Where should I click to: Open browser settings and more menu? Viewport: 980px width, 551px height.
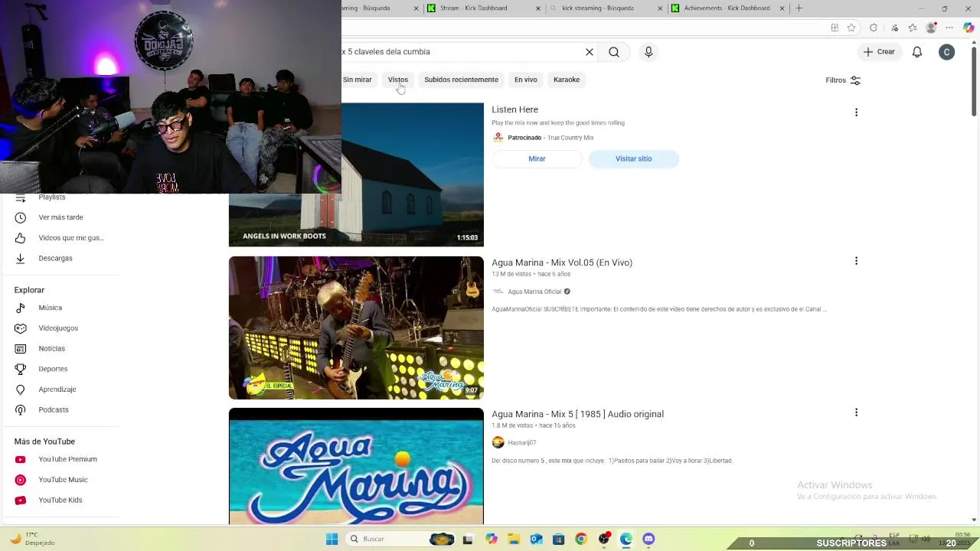click(x=949, y=28)
